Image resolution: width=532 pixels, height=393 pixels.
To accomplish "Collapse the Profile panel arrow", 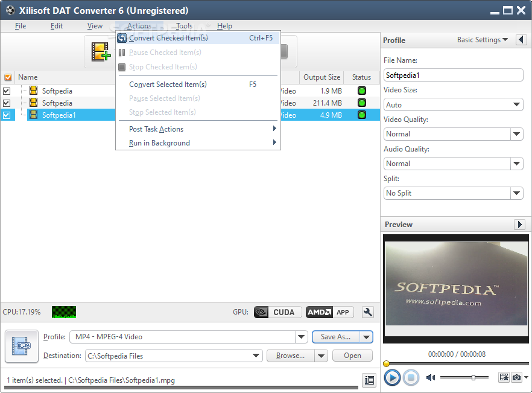I will [x=522, y=40].
